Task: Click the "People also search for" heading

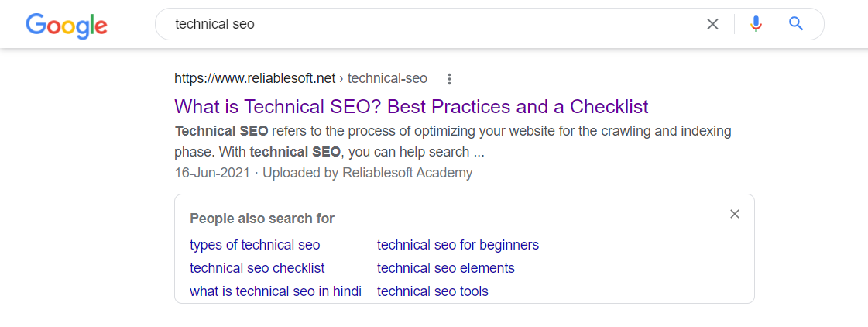Action: (x=262, y=219)
